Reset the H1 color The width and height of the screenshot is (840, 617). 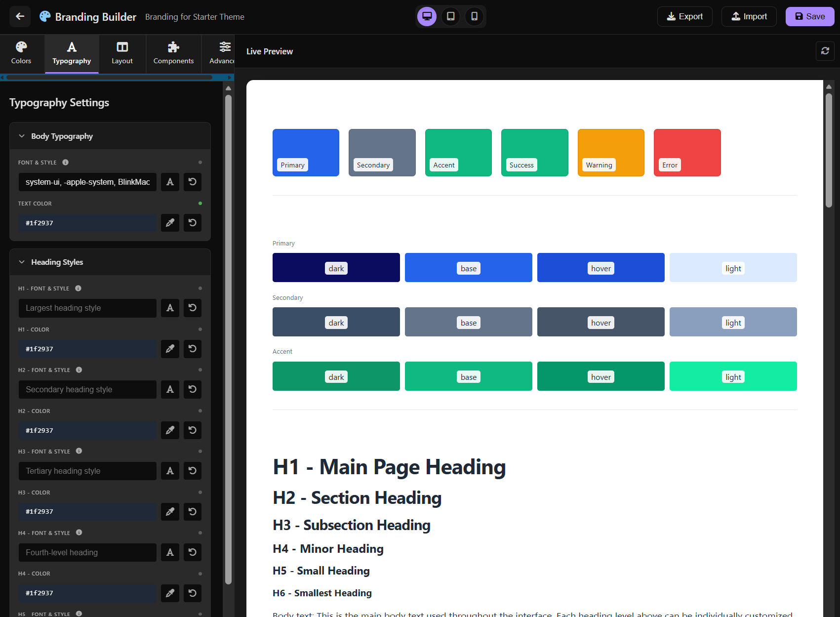click(193, 349)
